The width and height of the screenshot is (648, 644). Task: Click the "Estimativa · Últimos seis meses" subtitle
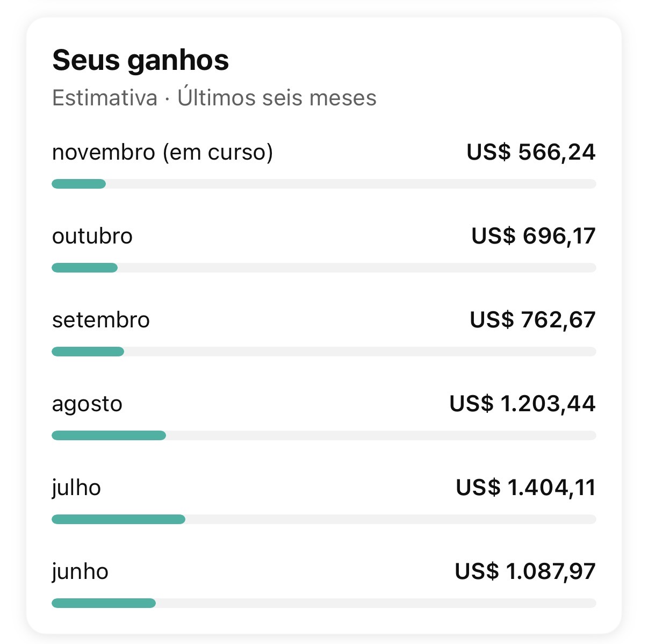214,97
